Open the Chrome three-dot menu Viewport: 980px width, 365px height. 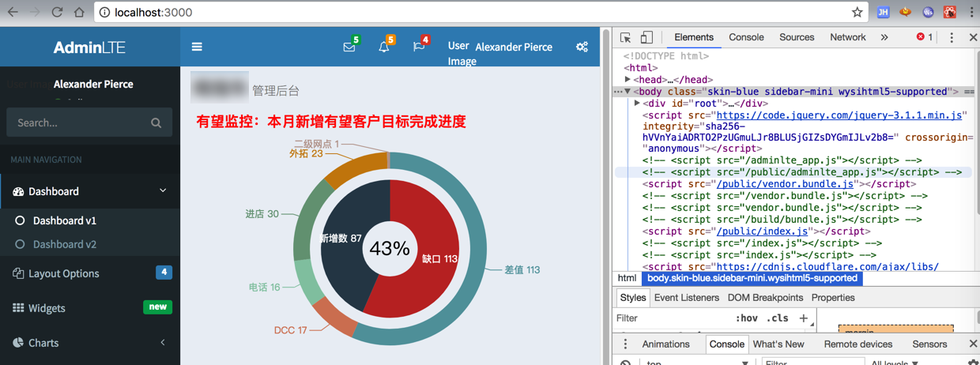pyautogui.click(x=971, y=12)
